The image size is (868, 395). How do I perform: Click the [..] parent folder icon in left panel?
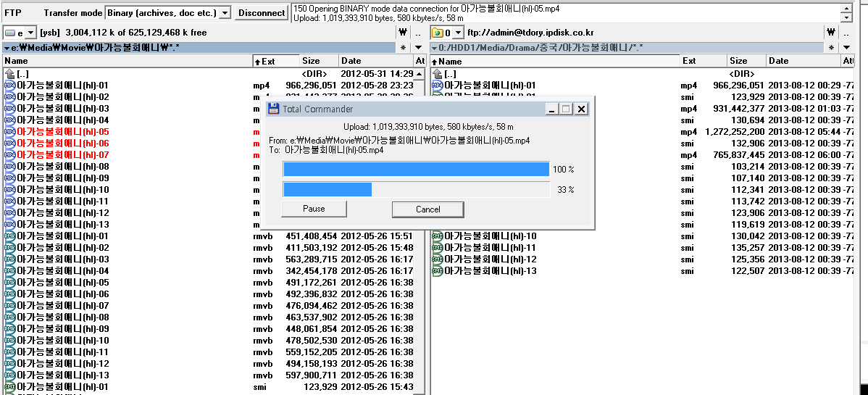point(10,74)
